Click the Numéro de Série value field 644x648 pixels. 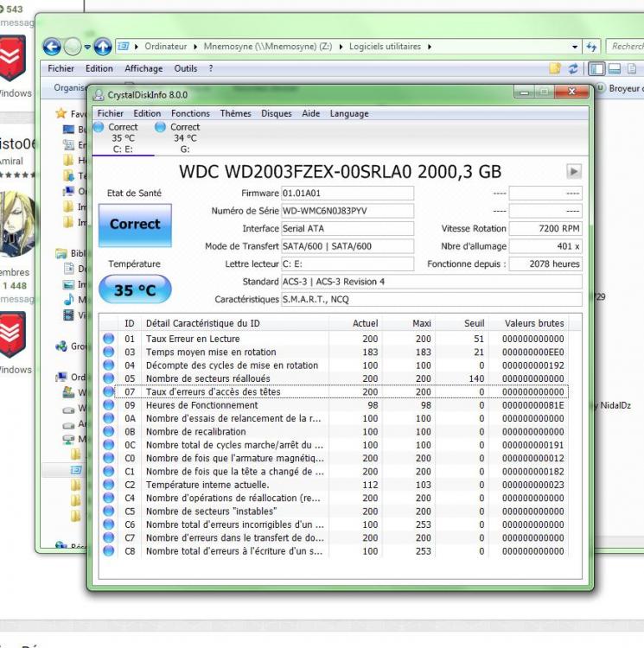pos(348,211)
